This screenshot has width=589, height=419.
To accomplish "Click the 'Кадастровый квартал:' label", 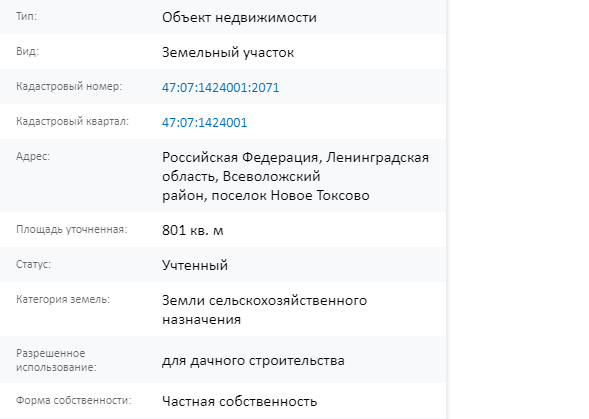I will 72,121.
